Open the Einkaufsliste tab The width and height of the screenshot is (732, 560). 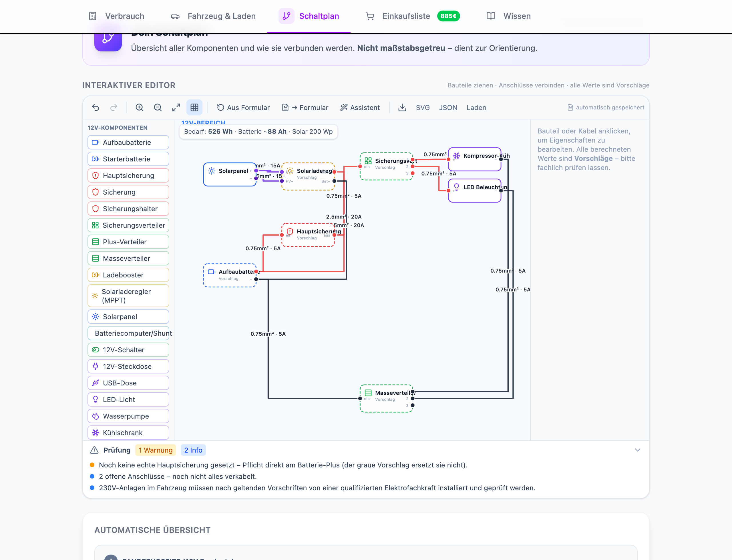412,16
